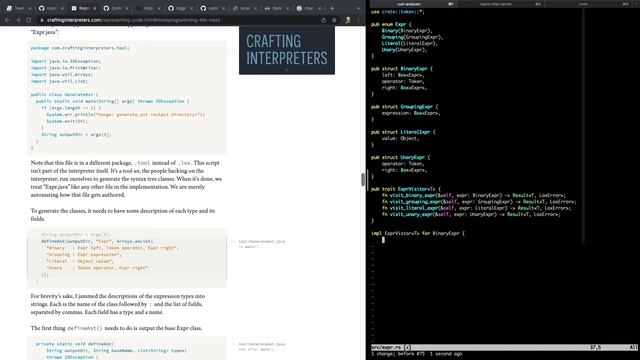
Task: Reload the Crafting Interpreters page
Action: pyautogui.click(x=29, y=20)
